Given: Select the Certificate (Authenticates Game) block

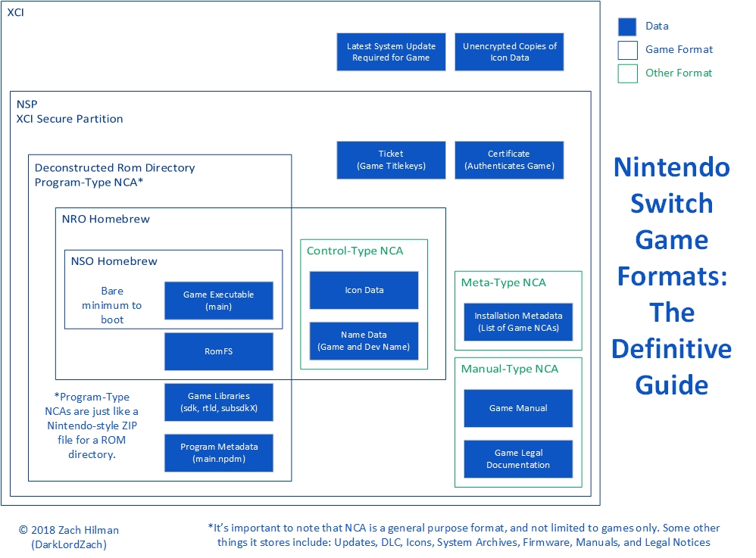Looking at the screenshot, I should (509, 160).
